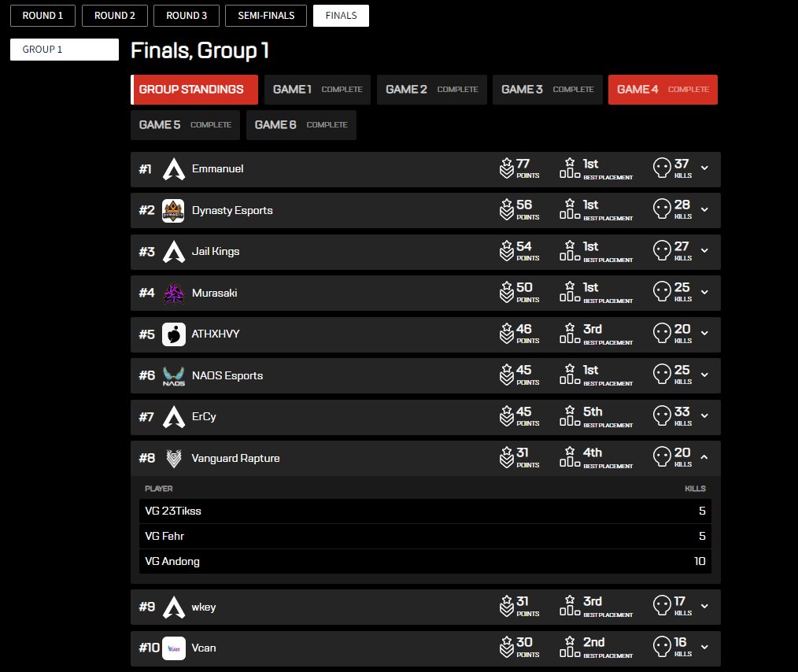Expand Jail Kings player details

tap(704, 251)
